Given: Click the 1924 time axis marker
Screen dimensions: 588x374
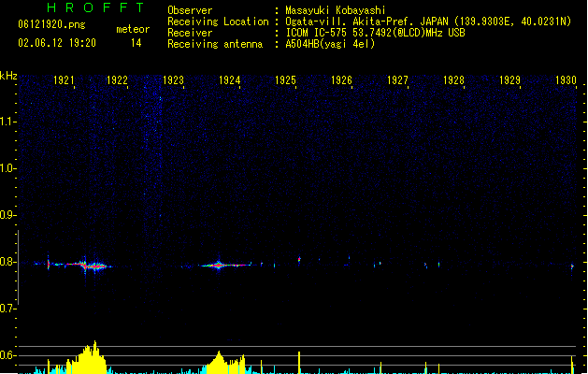Looking at the screenshot, I should pos(230,80).
